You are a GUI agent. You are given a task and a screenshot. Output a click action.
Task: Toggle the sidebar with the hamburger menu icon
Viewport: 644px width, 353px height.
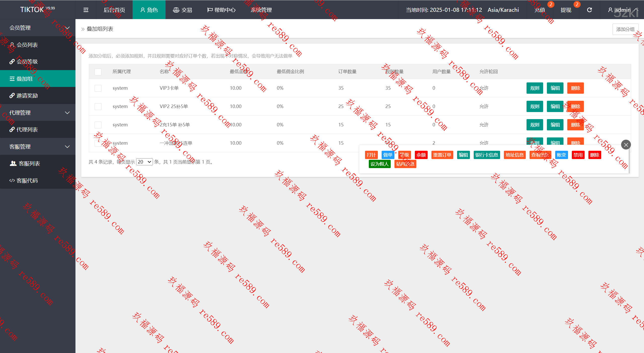tap(86, 10)
